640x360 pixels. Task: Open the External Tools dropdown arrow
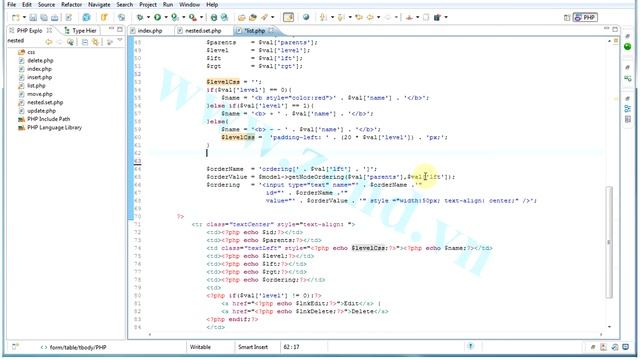coord(201,18)
